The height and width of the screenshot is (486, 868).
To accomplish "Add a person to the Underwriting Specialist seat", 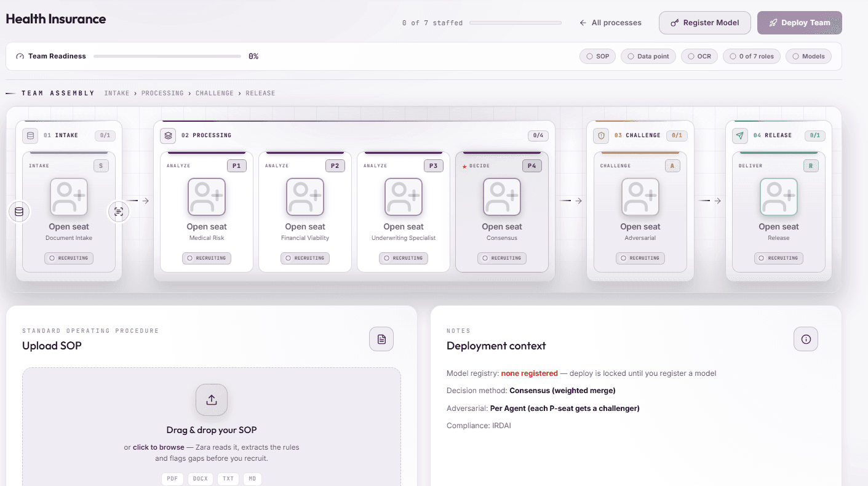I will tap(404, 197).
